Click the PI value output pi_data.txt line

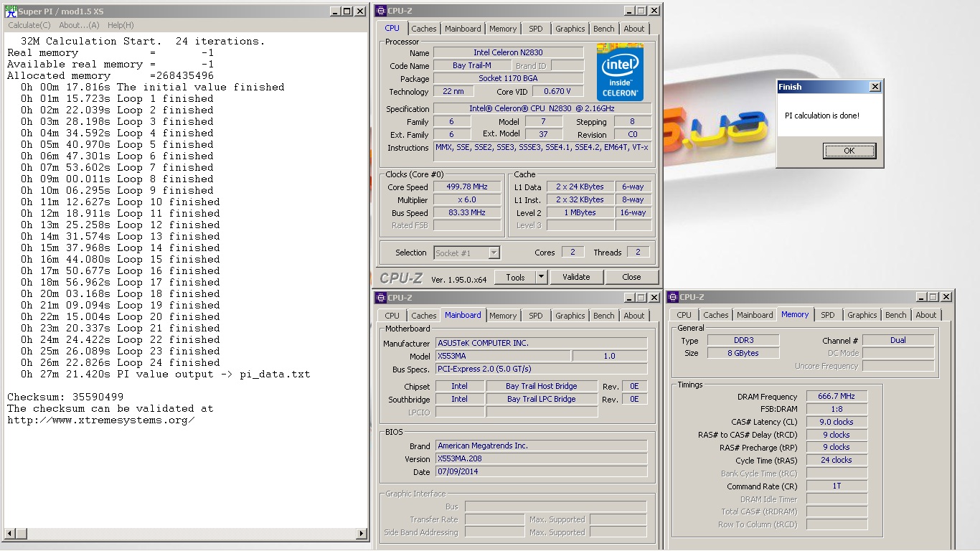(165, 374)
